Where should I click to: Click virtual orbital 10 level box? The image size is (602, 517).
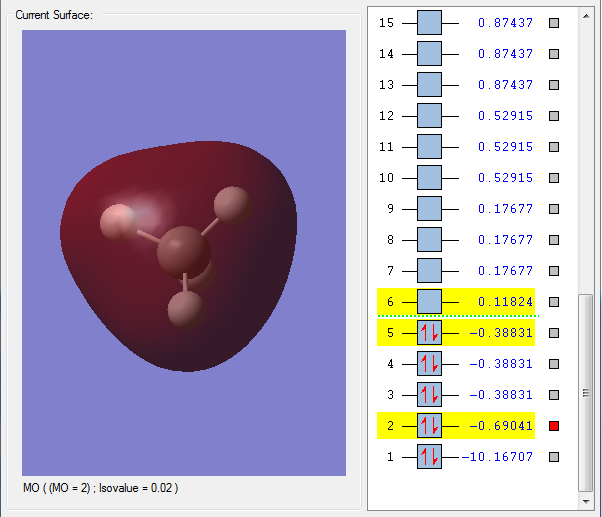429,178
